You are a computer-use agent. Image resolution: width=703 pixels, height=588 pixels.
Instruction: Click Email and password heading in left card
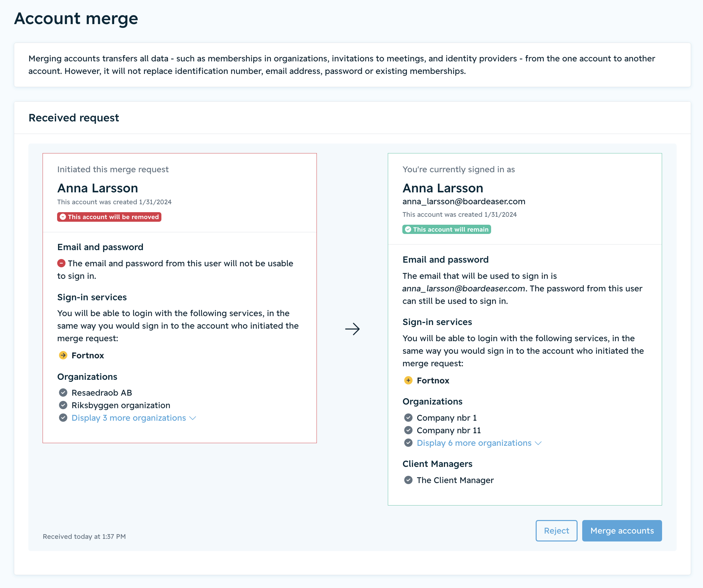100,247
